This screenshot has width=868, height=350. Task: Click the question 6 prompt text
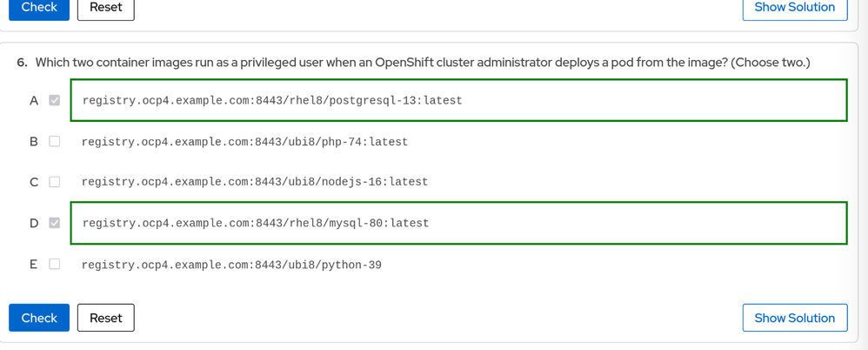point(423,63)
